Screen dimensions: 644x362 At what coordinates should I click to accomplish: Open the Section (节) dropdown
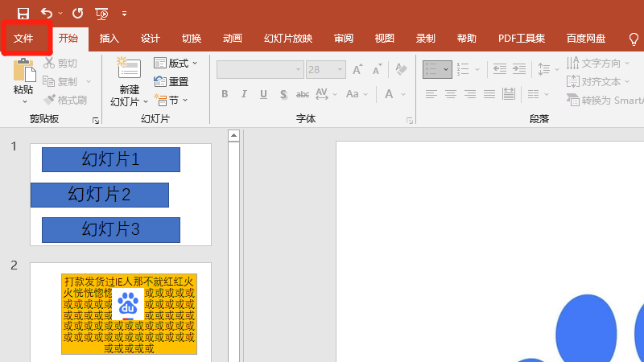[171, 100]
